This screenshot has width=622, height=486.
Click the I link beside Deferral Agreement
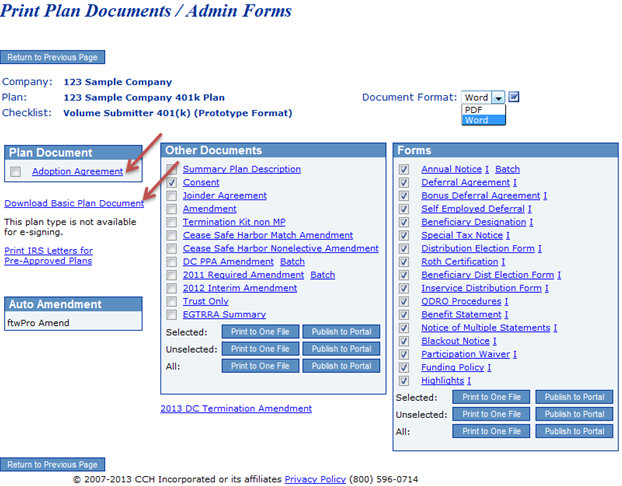(x=514, y=182)
